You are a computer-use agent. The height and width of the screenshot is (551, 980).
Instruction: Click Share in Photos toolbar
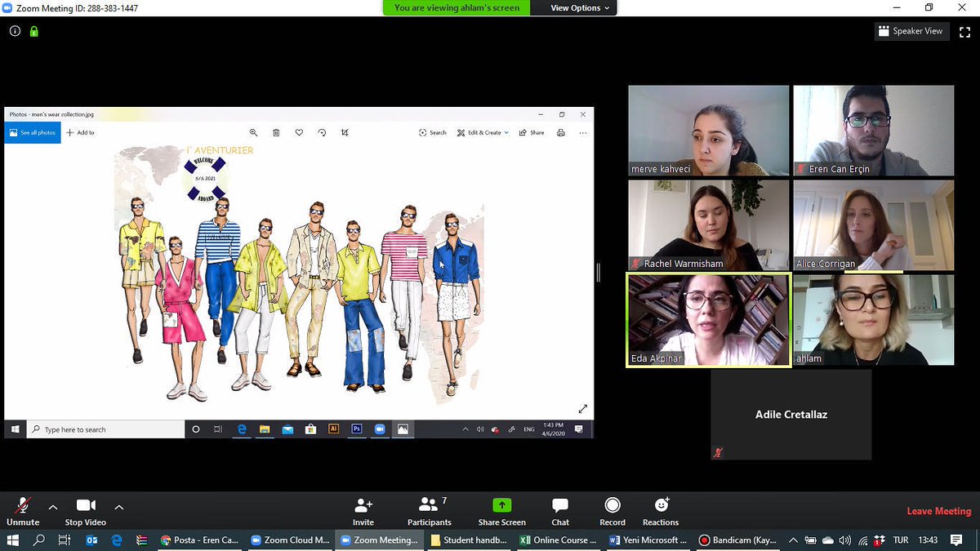click(x=532, y=132)
